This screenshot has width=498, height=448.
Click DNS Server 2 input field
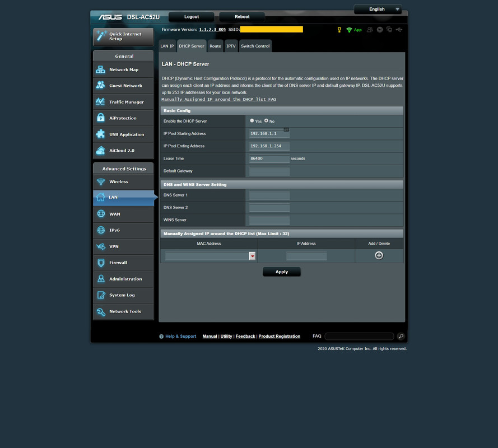[x=269, y=208]
